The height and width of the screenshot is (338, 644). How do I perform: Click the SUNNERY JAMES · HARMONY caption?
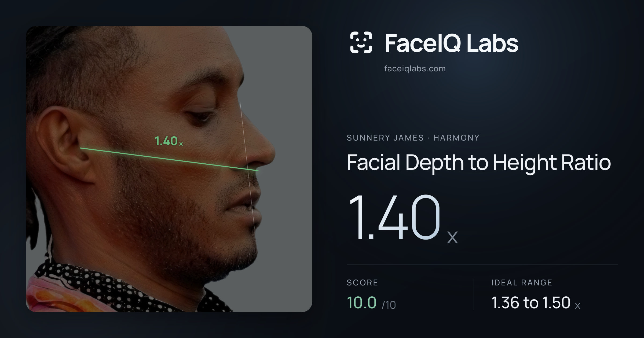(x=413, y=138)
